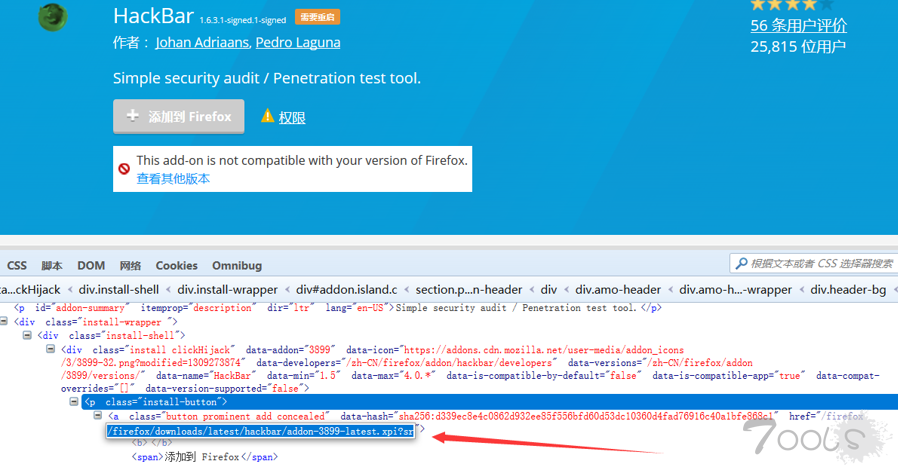The image size is (898, 470).
Task: Switch to the 网络 tab
Action: (x=130, y=266)
